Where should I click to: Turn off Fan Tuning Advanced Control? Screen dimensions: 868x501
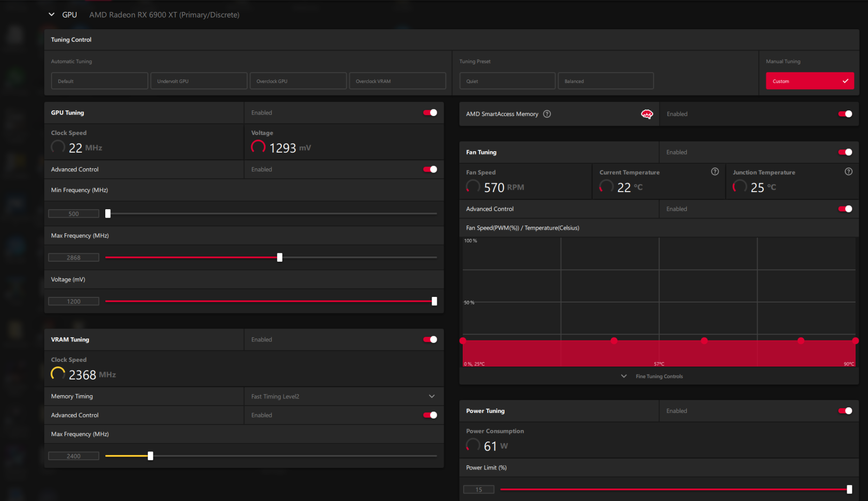click(845, 209)
